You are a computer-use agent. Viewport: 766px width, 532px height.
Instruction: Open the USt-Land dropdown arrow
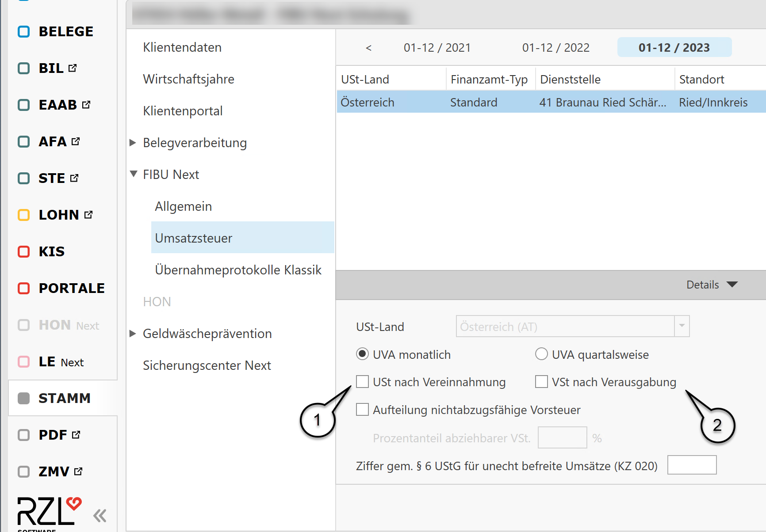[x=682, y=327]
